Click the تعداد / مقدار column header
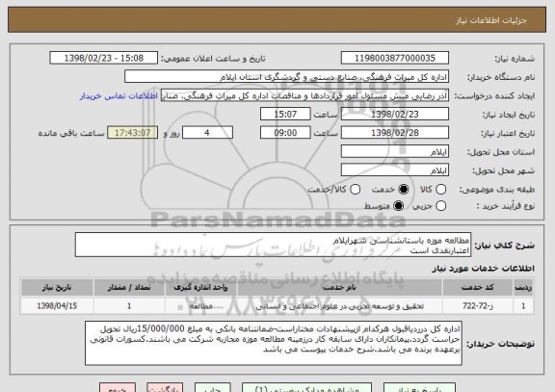This screenshot has width=555, height=392. click(129, 287)
